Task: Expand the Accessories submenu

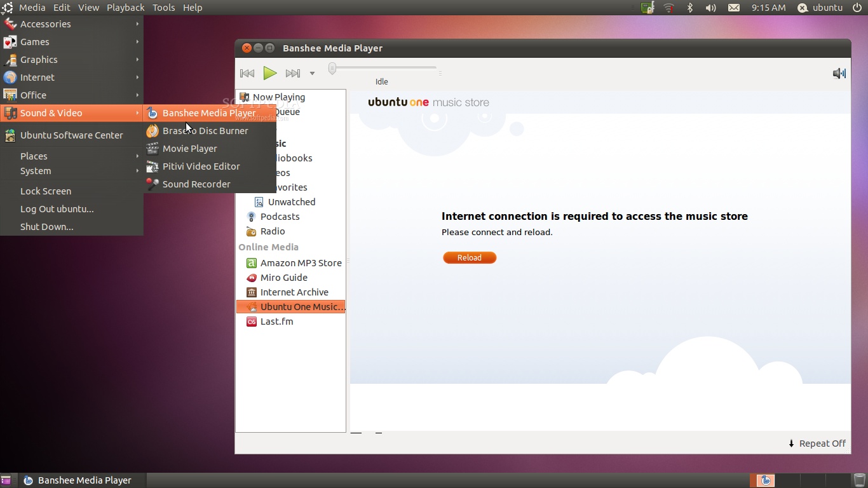Action: [72, 24]
